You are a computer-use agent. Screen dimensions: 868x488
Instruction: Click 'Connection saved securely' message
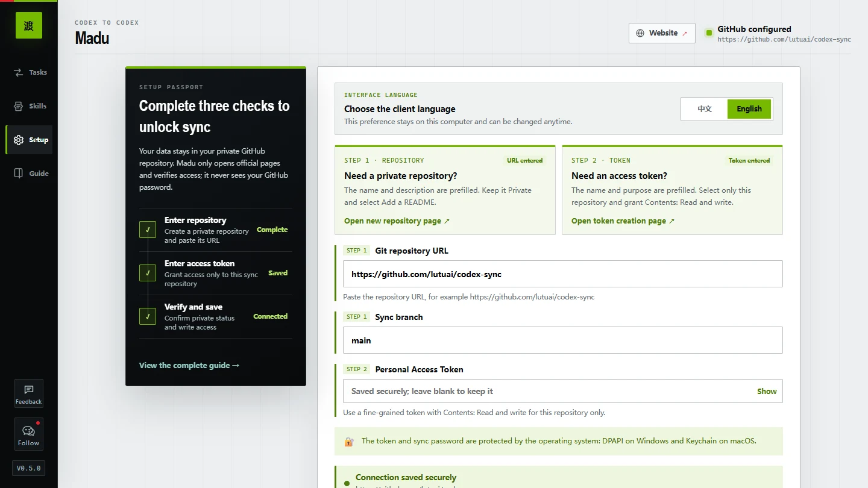(x=406, y=477)
